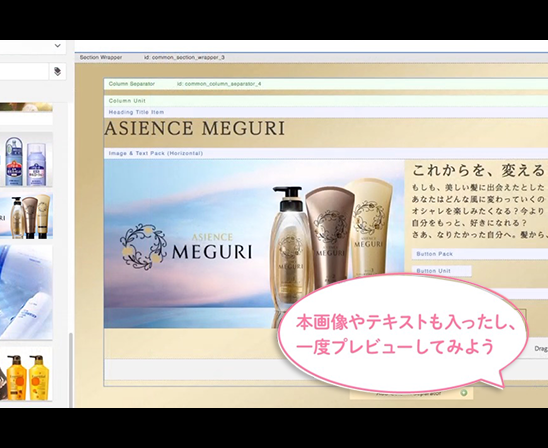
Task: Select the Button Pack component bar
Action: pyautogui.click(x=480, y=254)
